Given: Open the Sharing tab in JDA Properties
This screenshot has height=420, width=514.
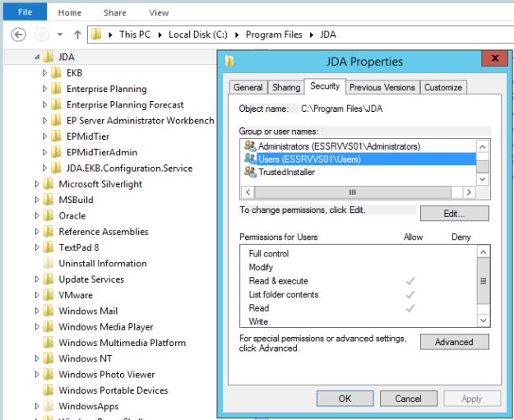Looking at the screenshot, I should pos(286,87).
